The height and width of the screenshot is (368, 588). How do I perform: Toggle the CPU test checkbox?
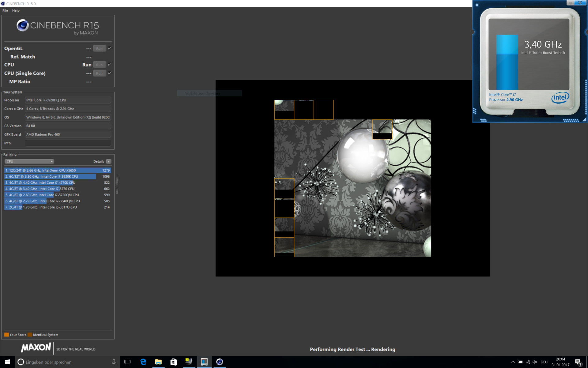[110, 64]
